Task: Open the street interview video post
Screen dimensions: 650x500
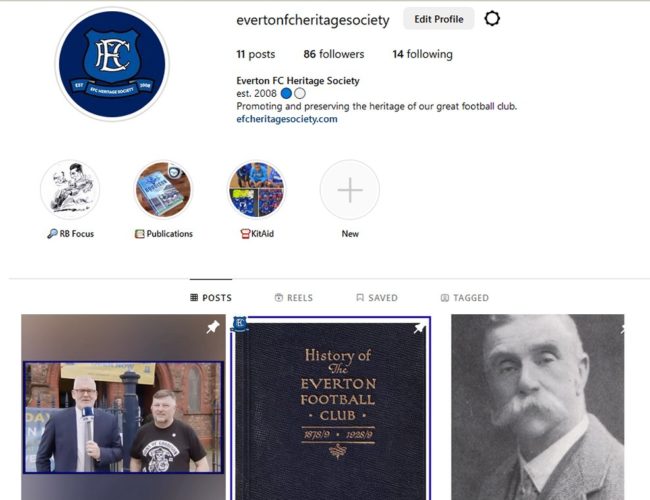Action: coord(124,407)
